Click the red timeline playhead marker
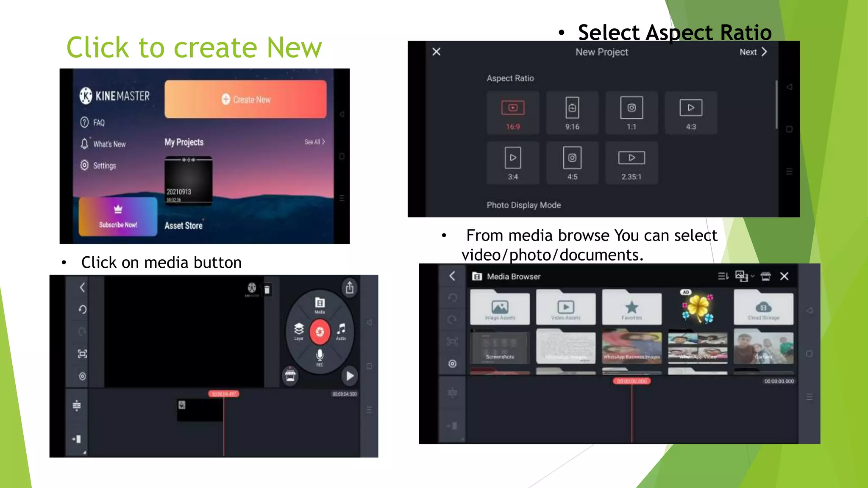This screenshot has width=868, height=488. click(223, 394)
